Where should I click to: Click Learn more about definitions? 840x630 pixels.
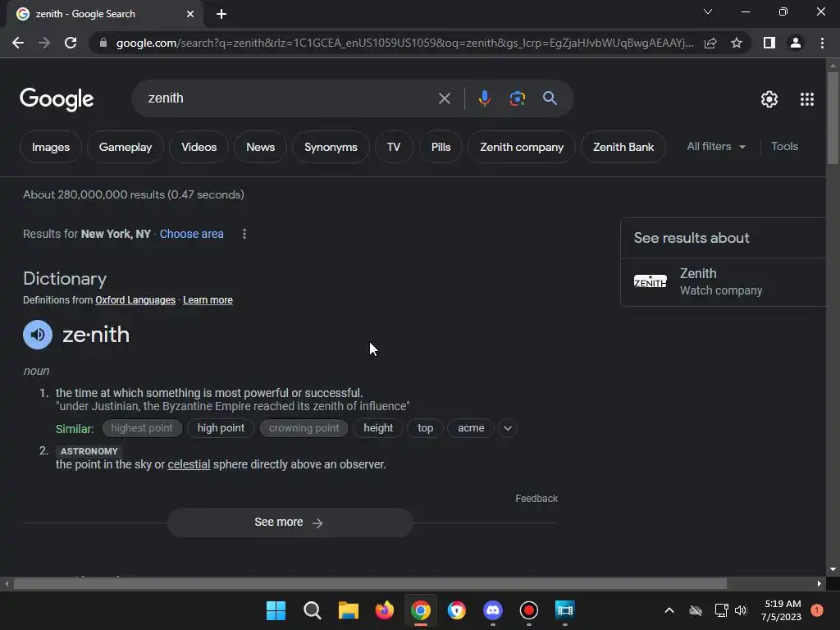point(208,300)
